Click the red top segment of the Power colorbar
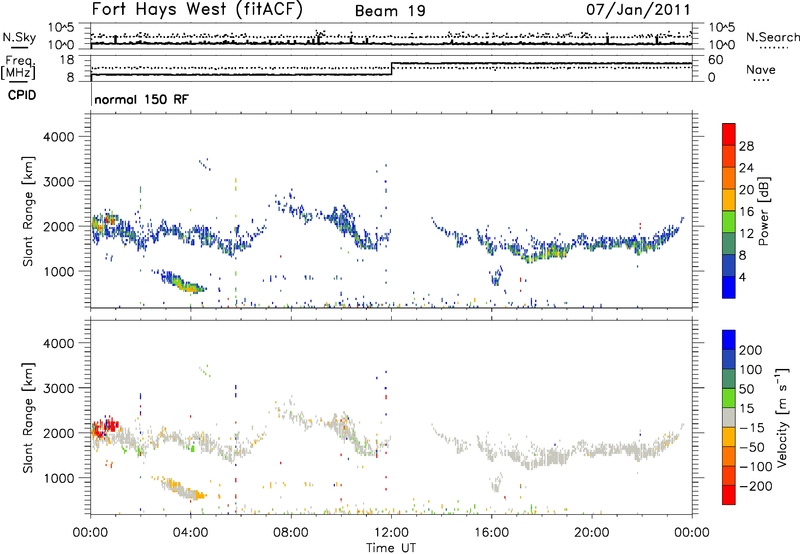The width and height of the screenshot is (800, 554). pyautogui.click(x=729, y=134)
